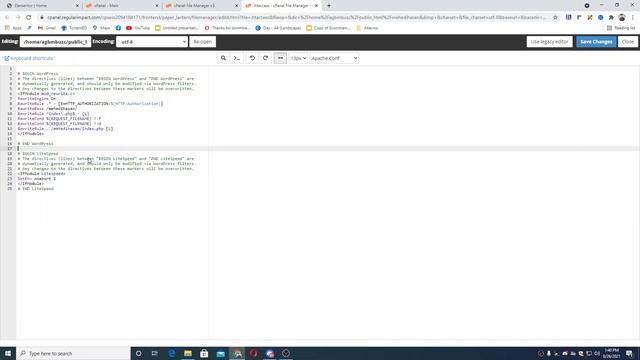Close the cPanel editor with Close button

tap(628, 42)
